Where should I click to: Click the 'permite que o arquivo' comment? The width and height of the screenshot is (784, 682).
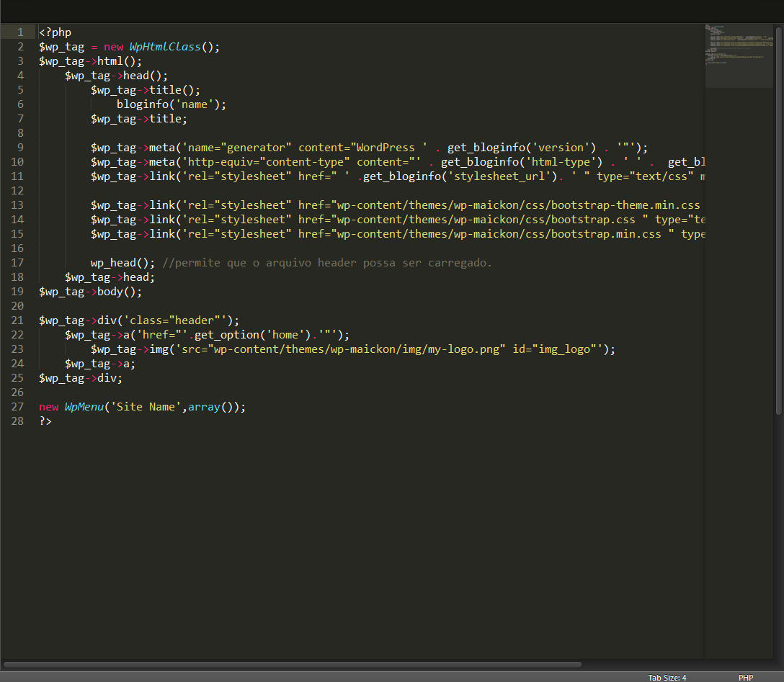pos(328,263)
